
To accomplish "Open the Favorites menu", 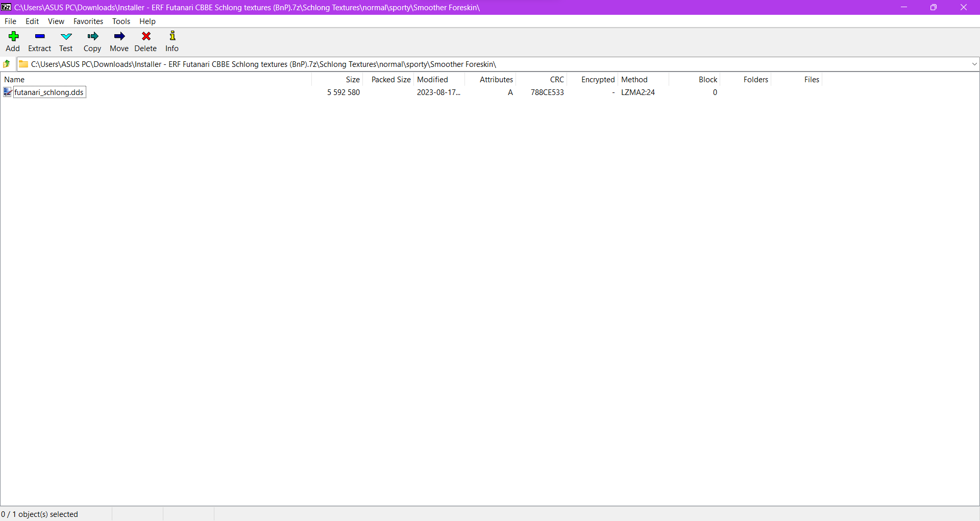I will click(88, 21).
